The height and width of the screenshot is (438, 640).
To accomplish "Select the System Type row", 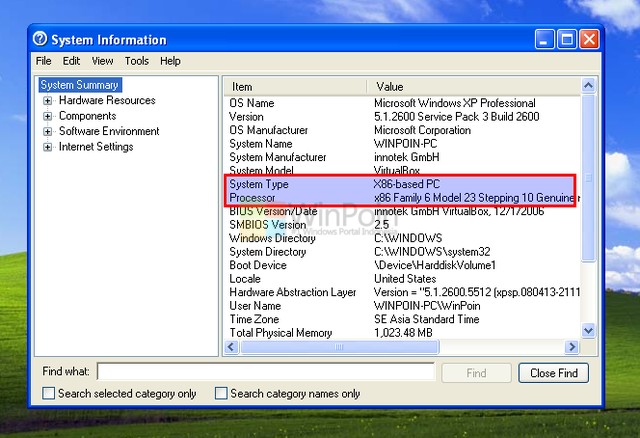I will pos(400,184).
